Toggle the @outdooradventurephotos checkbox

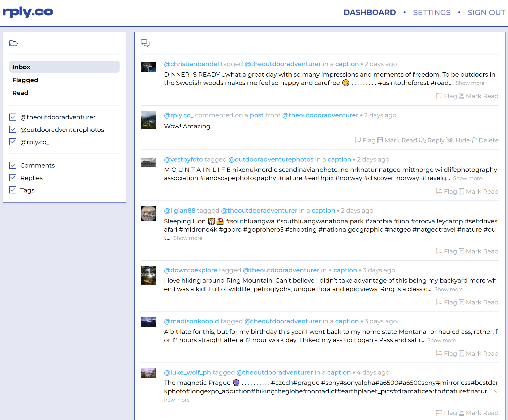[13, 130]
